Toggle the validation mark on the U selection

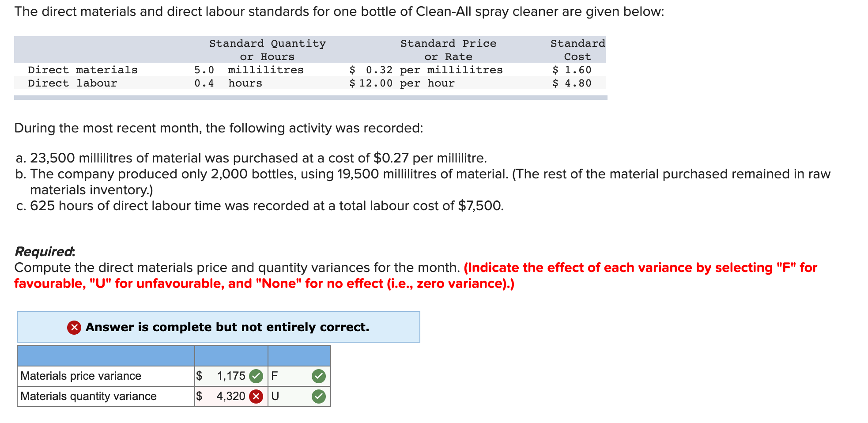pyautogui.click(x=319, y=396)
